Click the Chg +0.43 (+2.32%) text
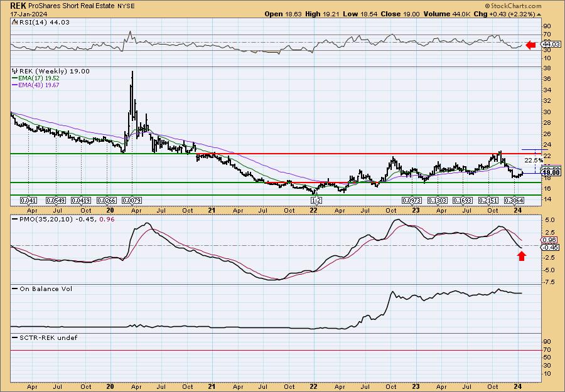This screenshot has height=392, width=565. (x=504, y=14)
